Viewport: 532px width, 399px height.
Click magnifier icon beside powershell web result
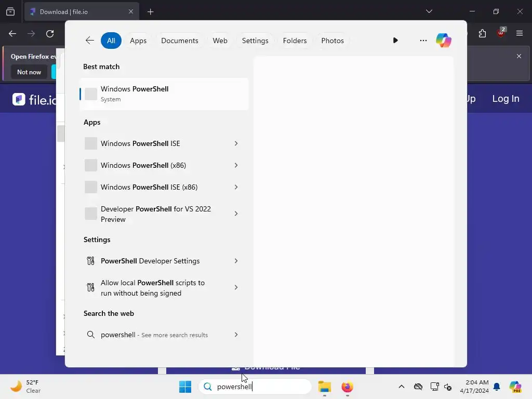[x=90, y=335]
